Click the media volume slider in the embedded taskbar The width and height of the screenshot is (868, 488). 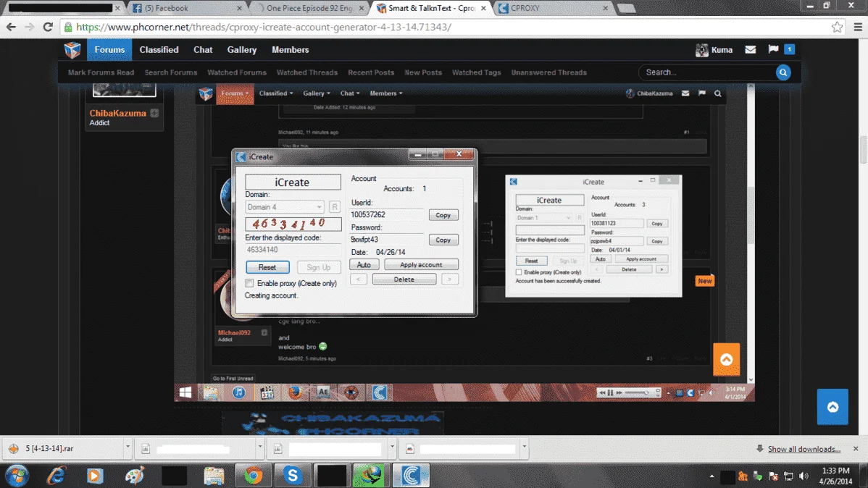[638, 393]
